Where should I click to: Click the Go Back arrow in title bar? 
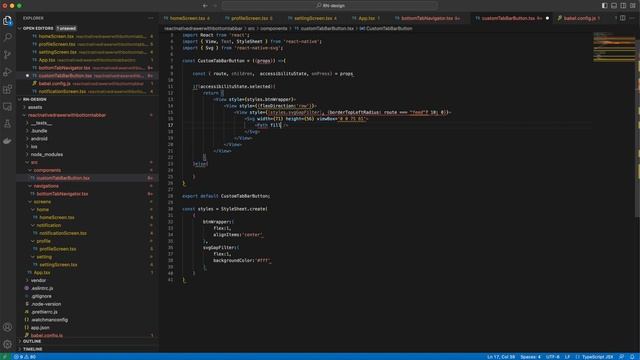coord(205,6)
